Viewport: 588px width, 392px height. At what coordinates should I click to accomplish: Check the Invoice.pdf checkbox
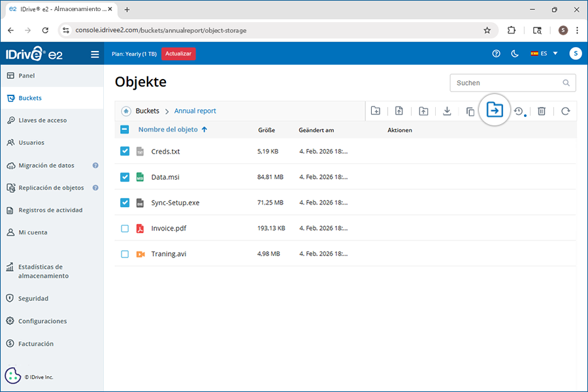click(125, 229)
